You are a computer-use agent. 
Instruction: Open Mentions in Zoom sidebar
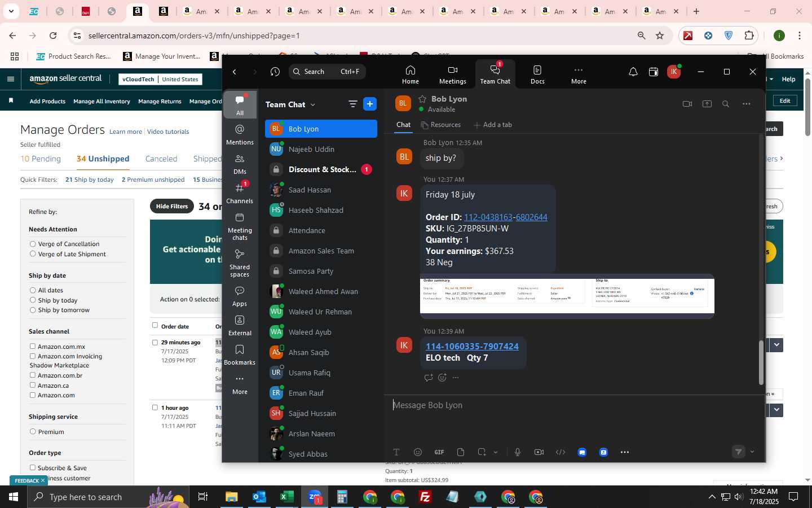240,135
